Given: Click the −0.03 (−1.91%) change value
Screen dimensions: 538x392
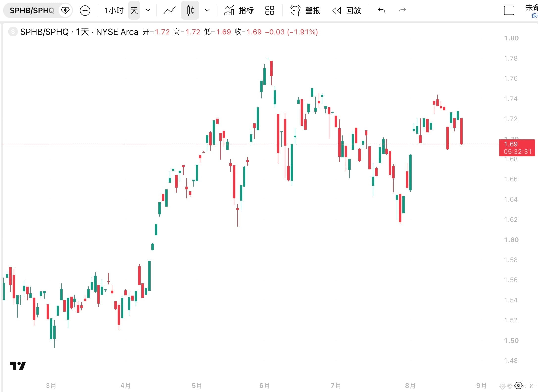Looking at the screenshot, I should coord(291,32).
